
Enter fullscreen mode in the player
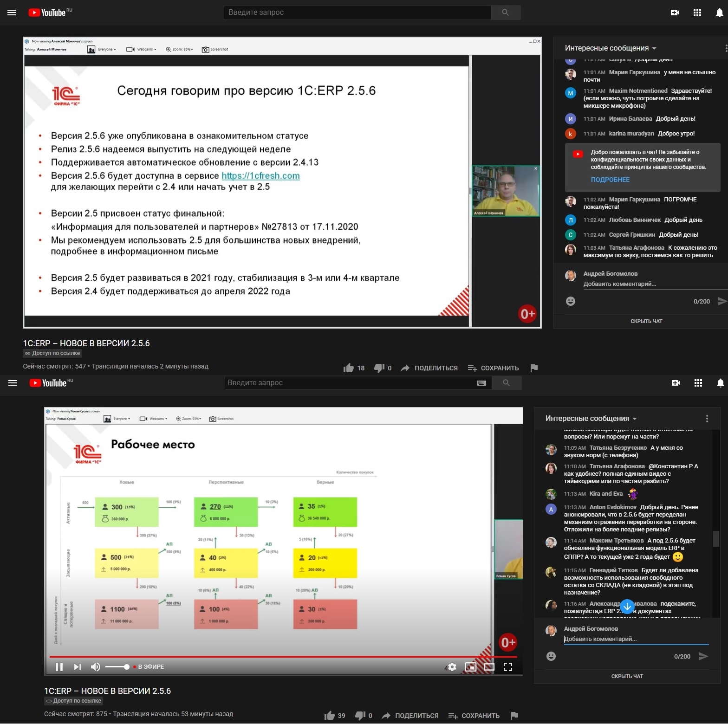508,667
